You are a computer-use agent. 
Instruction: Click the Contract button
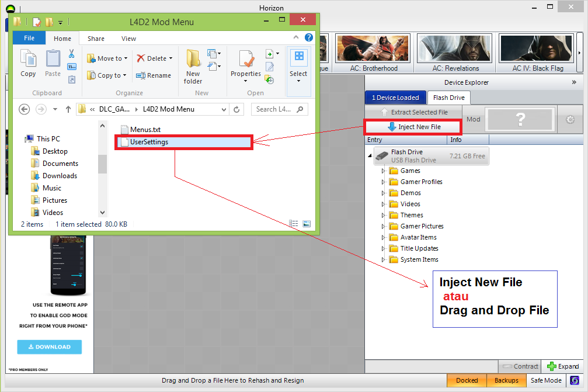point(520,366)
